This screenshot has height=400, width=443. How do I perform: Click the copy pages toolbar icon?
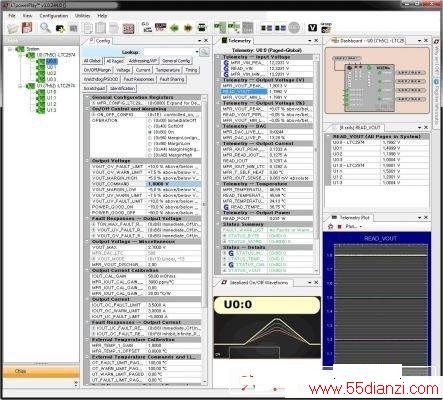[x=88, y=28]
